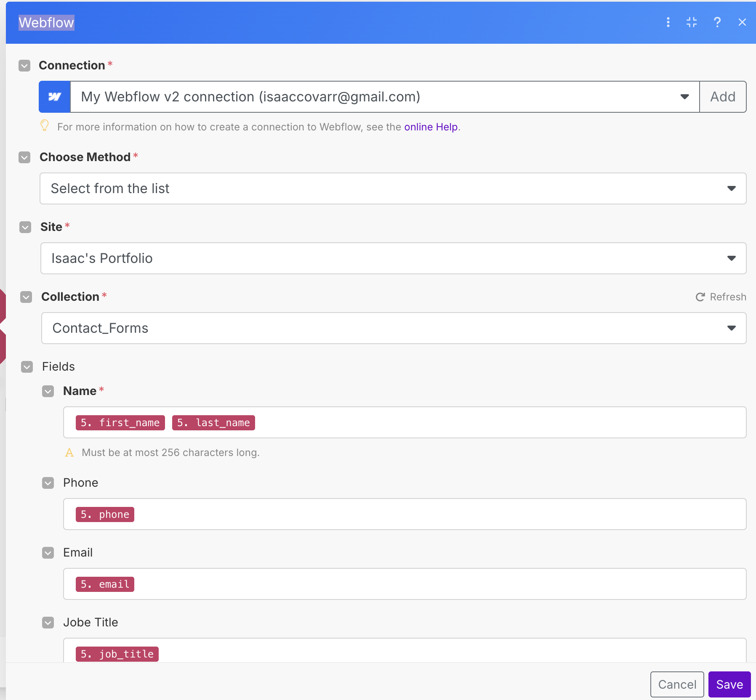The height and width of the screenshot is (700, 756).
Task: Click the 'Must be at most 256 characters long.' hint
Action: click(170, 453)
